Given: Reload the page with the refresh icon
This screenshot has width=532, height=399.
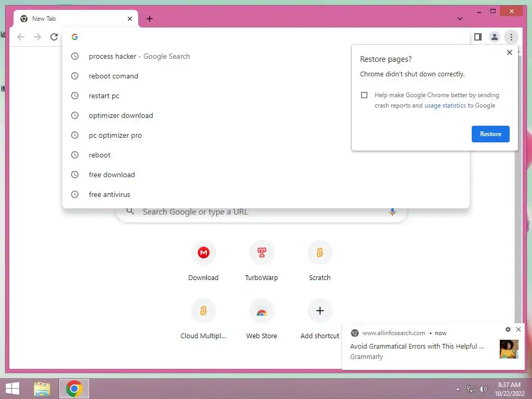Looking at the screenshot, I should pos(54,37).
